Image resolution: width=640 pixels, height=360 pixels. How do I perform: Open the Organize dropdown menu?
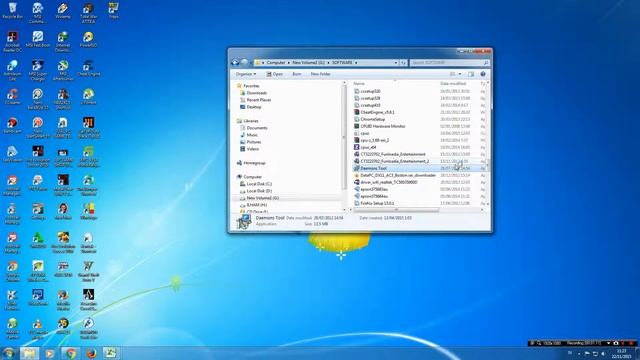click(245, 74)
